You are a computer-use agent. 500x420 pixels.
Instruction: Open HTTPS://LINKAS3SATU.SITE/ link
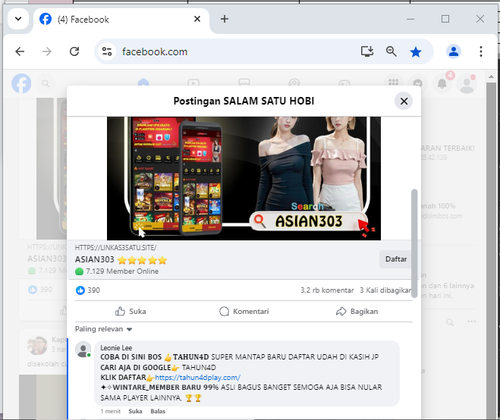point(116,248)
